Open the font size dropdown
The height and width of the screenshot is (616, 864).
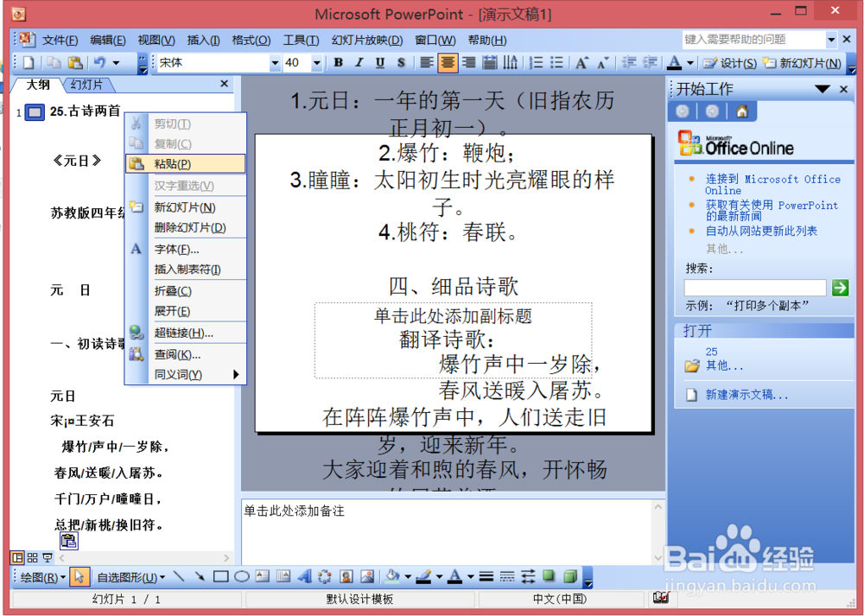(316, 62)
